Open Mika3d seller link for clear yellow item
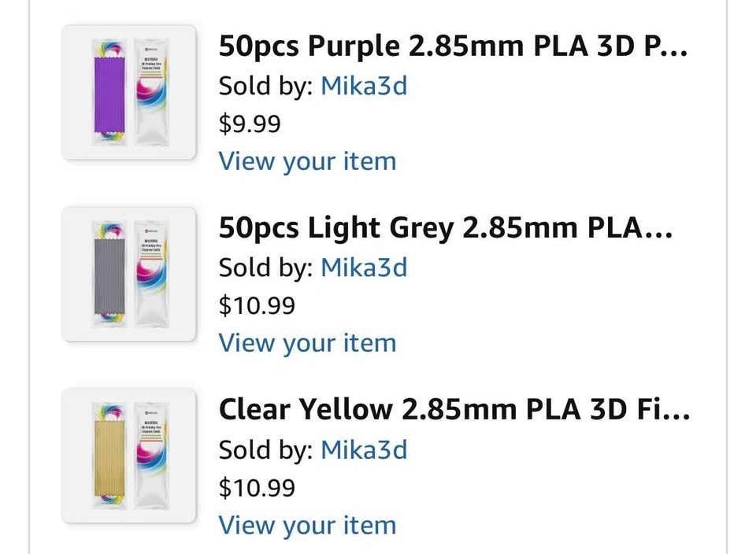Viewport: 756px width, 554px height. coord(364,449)
